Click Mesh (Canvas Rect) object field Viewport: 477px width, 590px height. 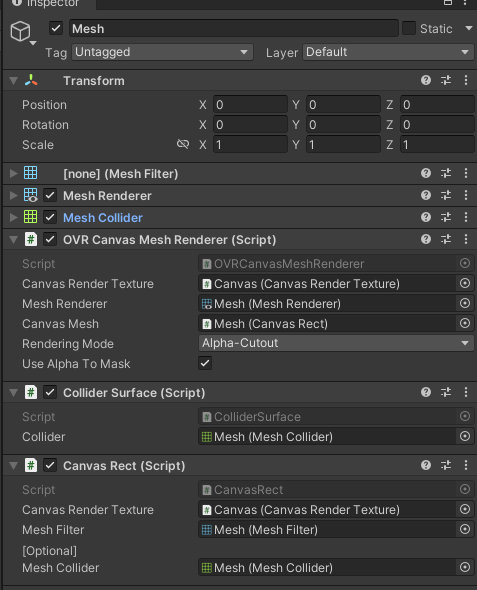point(327,324)
